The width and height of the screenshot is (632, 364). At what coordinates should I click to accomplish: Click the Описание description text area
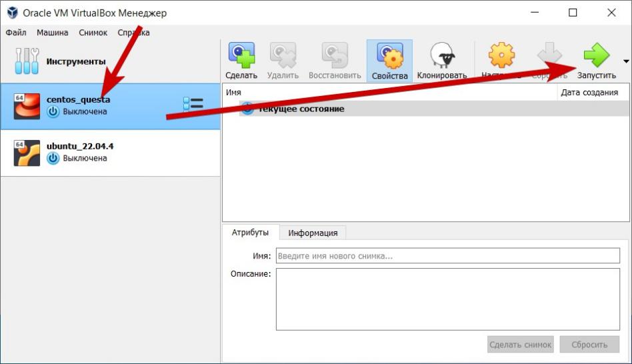click(448, 299)
